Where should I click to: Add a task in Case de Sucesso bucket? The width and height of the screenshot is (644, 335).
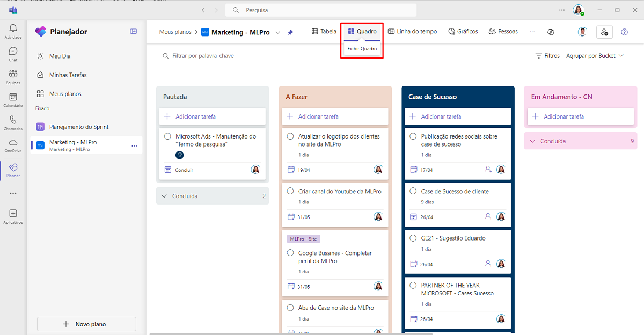coord(458,116)
